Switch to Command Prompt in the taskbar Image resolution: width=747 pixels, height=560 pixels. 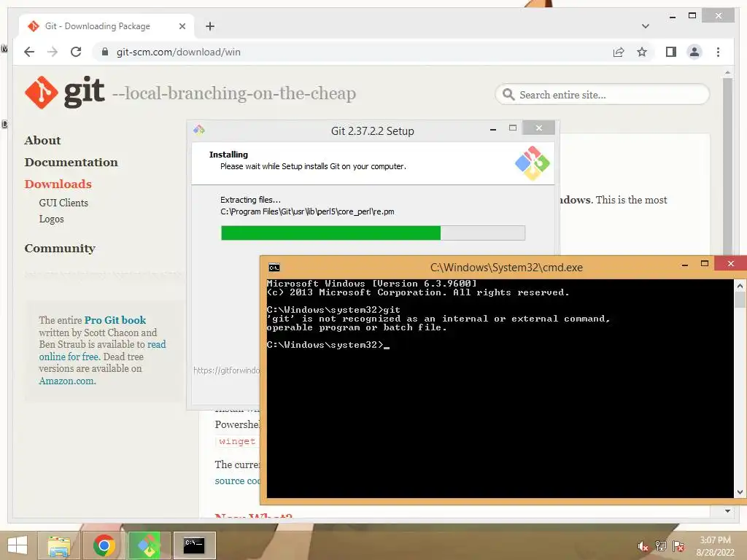click(194, 545)
